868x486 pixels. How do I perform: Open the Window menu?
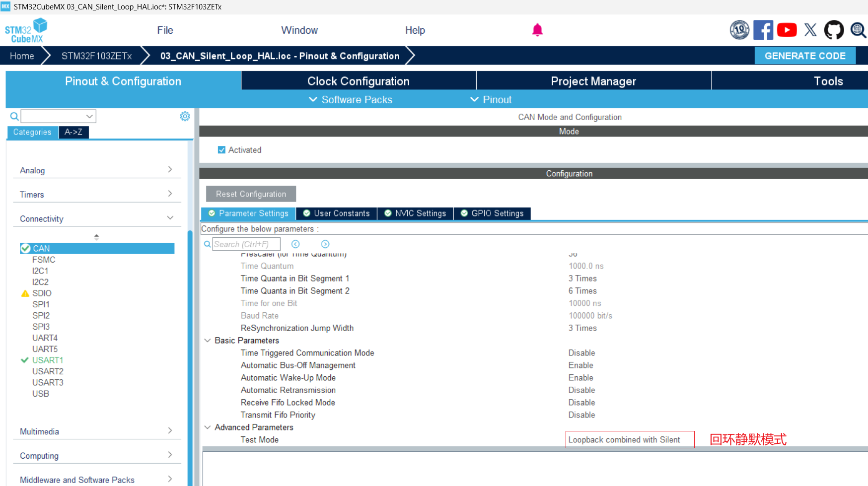[299, 30]
